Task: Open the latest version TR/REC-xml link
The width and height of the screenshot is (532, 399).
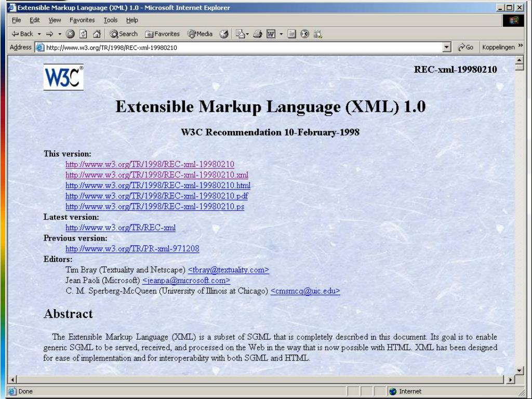Action: (x=121, y=228)
